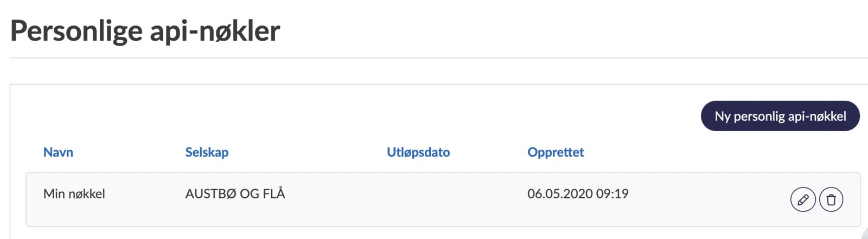Create a new key with Ny personlig api-nøkkel
The image size is (868, 239).
click(x=780, y=116)
